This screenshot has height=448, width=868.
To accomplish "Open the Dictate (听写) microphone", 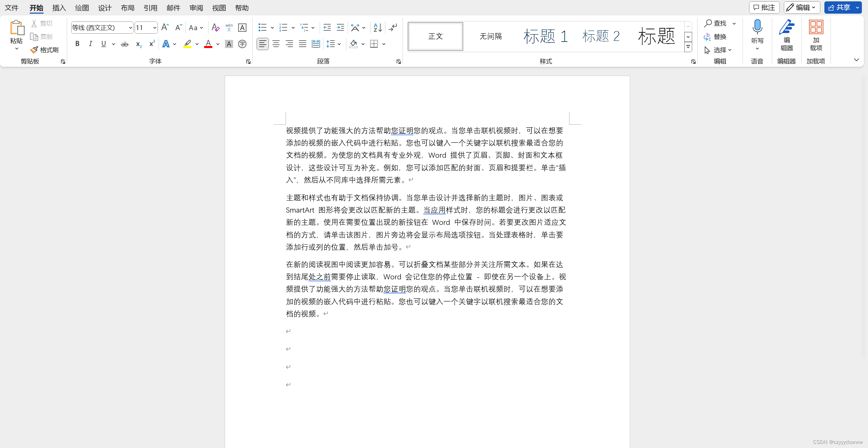I will click(757, 27).
